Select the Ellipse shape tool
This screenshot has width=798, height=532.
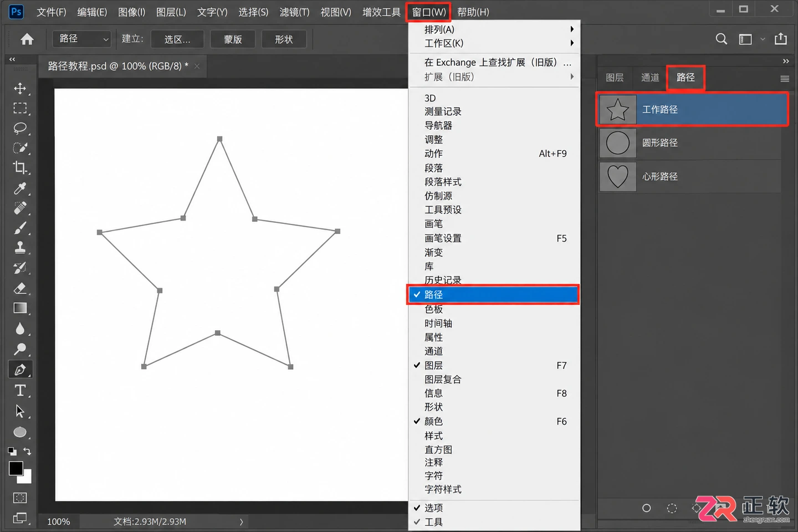pos(20,432)
